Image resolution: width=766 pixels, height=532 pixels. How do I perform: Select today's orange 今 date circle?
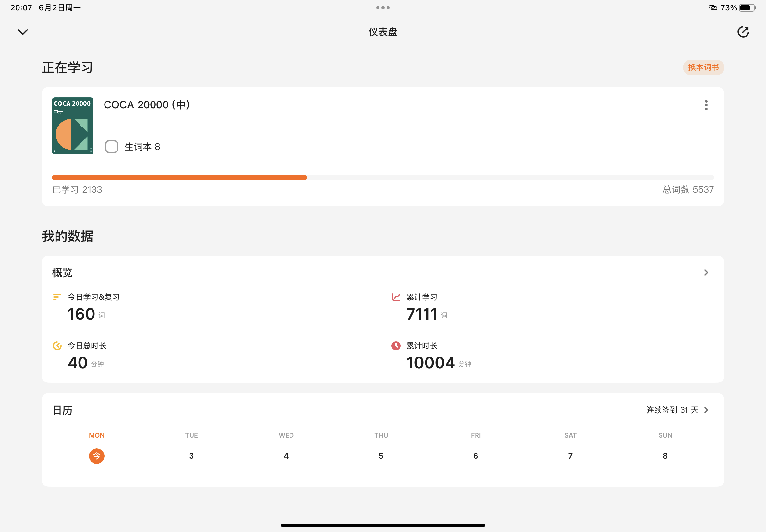pos(97,456)
